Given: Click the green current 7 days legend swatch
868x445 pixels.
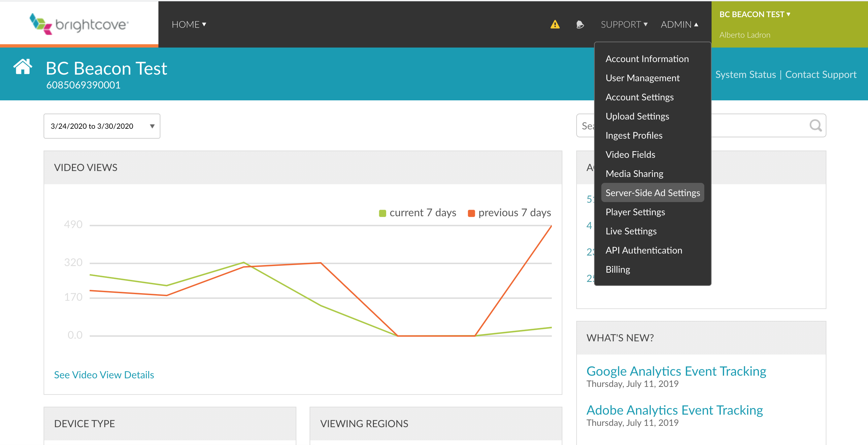Looking at the screenshot, I should (382, 213).
